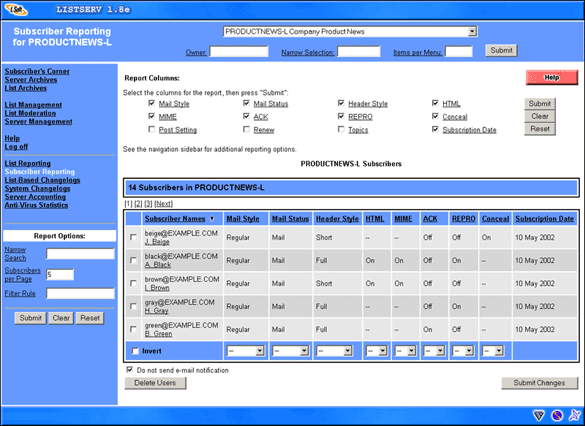Open the HTML bulk-change dropdown
585x426 pixels.
point(376,351)
